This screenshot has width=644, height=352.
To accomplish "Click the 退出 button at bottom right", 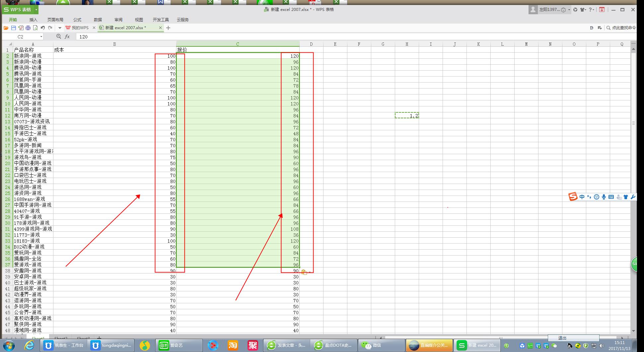I will tap(562, 338).
